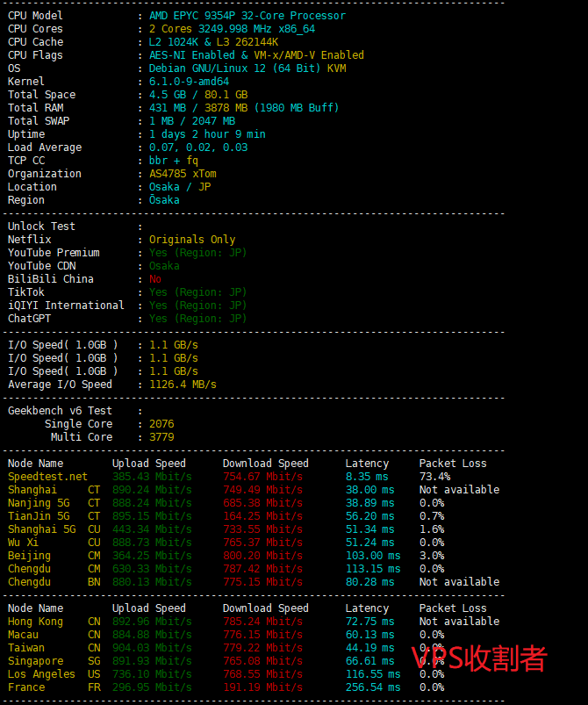Image resolution: width=588 pixels, height=705 pixels.
Task: Click the AMD EPYC 9354P CPU model text
Action: 247,16
